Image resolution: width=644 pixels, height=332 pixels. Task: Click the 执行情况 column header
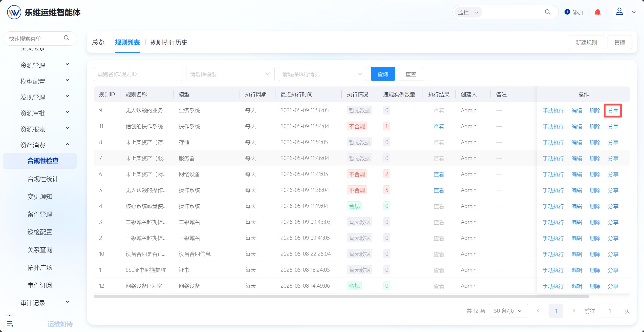pyautogui.click(x=357, y=94)
